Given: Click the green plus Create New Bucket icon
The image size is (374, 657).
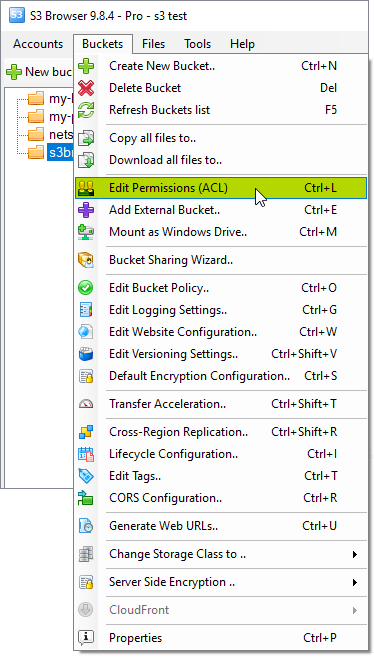Looking at the screenshot, I should [86, 66].
